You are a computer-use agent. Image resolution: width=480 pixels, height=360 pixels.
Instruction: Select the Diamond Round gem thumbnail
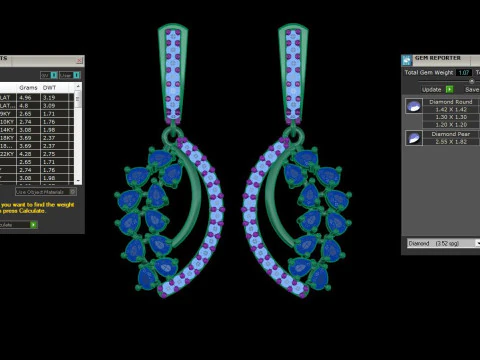point(414,106)
